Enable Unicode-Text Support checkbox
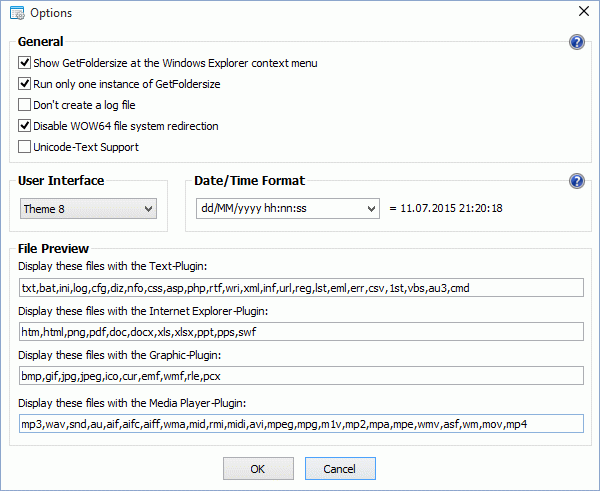Image resolution: width=600 pixels, height=491 pixels. click(x=24, y=147)
